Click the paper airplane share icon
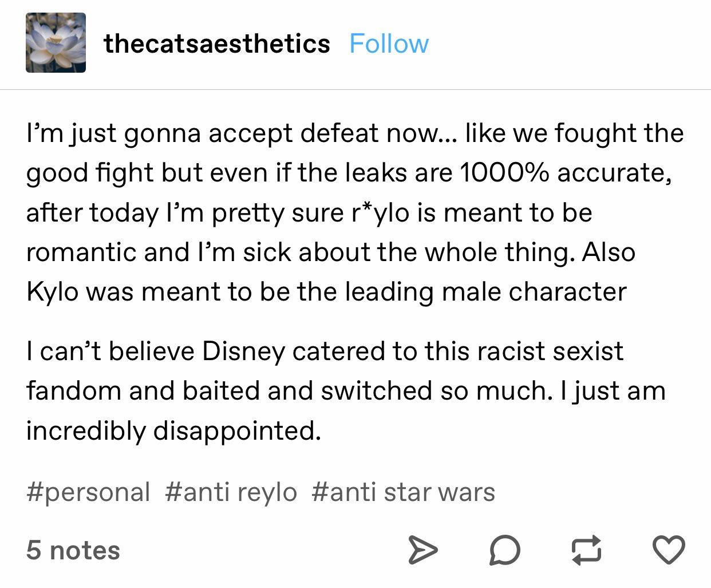Viewport: 711px width, 588px height. tap(422, 550)
